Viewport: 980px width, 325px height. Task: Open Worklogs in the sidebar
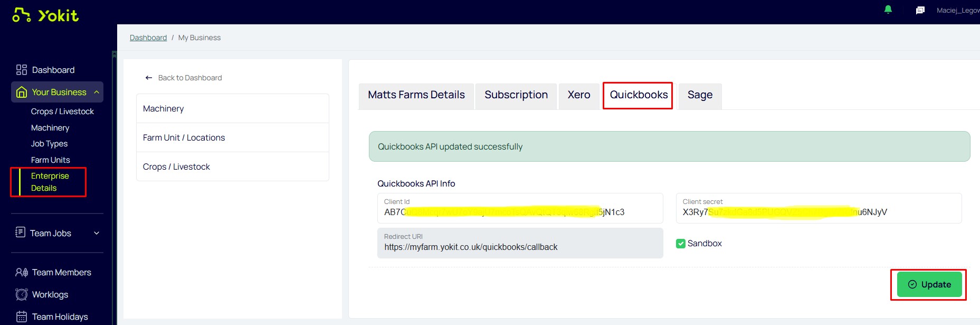pos(50,294)
